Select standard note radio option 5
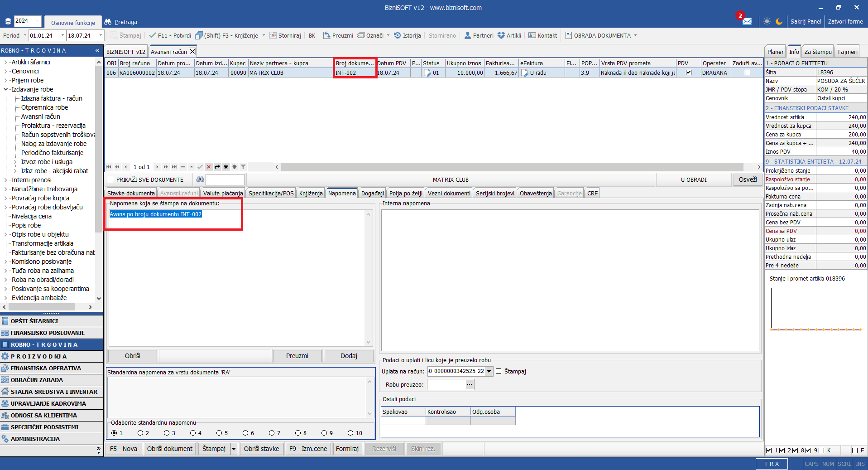868x470 pixels. [x=219, y=433]
